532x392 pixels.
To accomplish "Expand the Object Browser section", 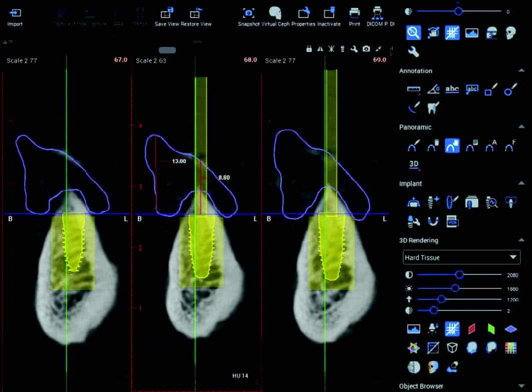I will (523, 386).
